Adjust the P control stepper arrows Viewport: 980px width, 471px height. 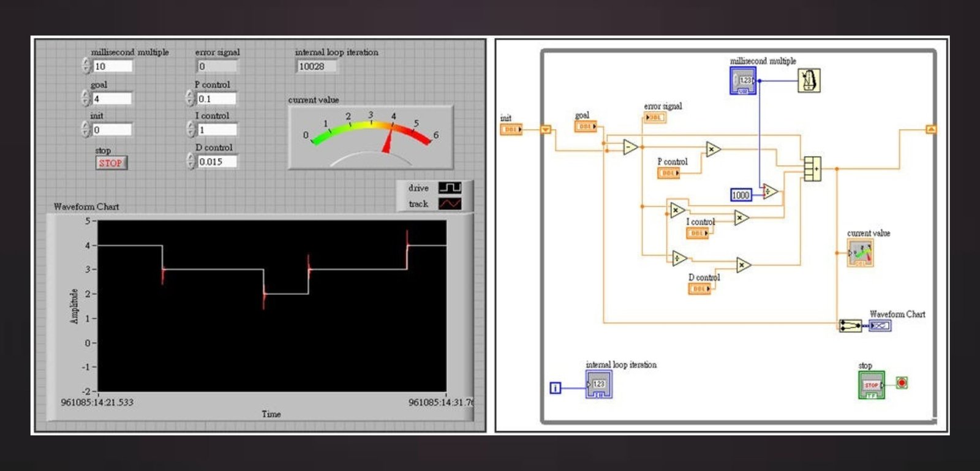[190, 98]
